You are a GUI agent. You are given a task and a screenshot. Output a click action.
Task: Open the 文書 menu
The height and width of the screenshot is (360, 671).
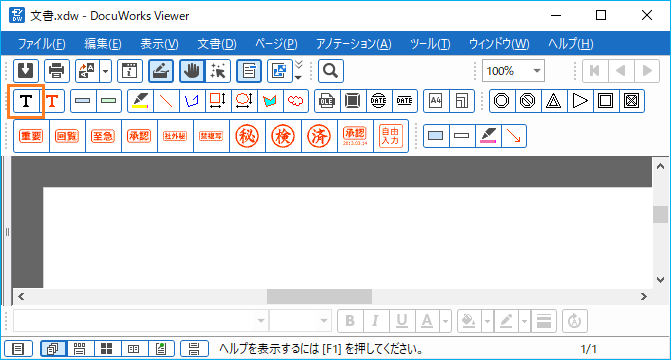pos(217,44)
